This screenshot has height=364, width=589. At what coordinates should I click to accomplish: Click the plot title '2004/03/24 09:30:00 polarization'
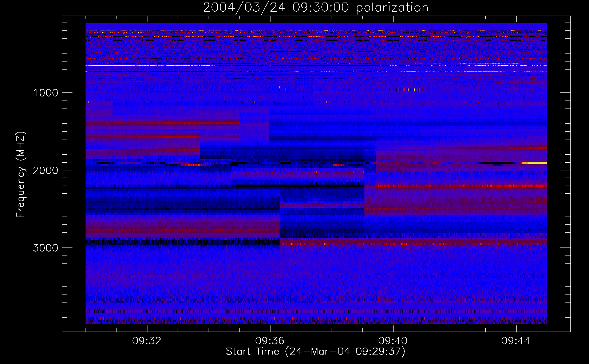click(x=316, y=8)
